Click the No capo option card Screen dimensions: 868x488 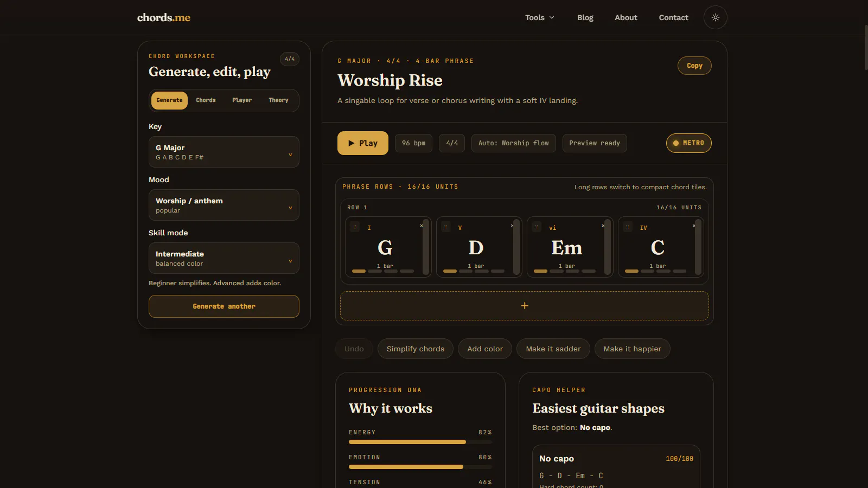[616, 467]
